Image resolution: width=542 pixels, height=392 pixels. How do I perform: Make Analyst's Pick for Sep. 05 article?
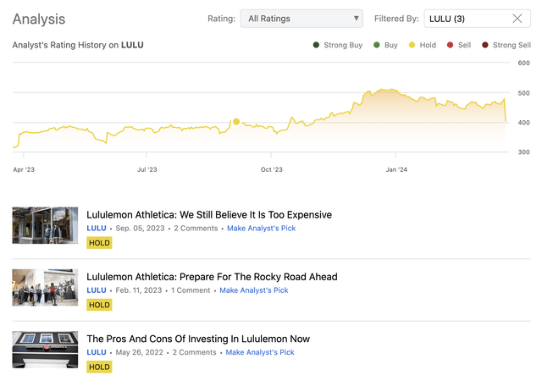coord(262,229)
